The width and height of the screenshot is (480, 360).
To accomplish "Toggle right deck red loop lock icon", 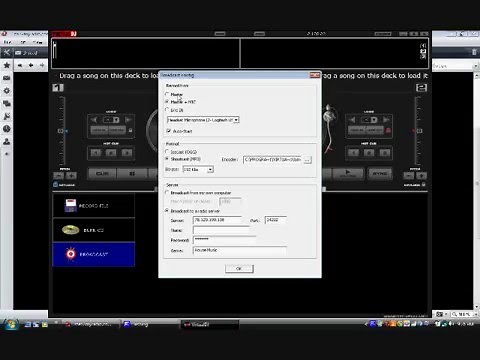I will coord(388,130).
